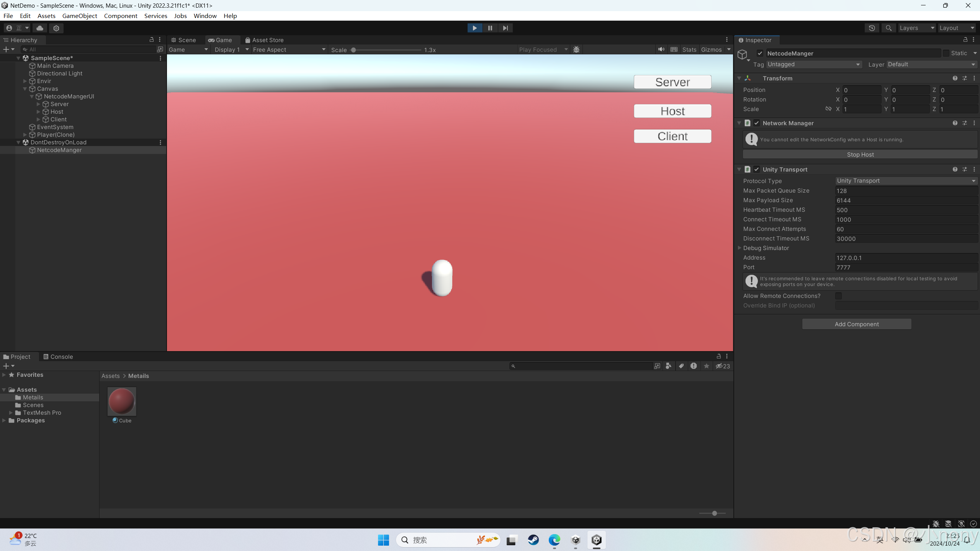Open the Network Manager context menu icon

point(974,123)
